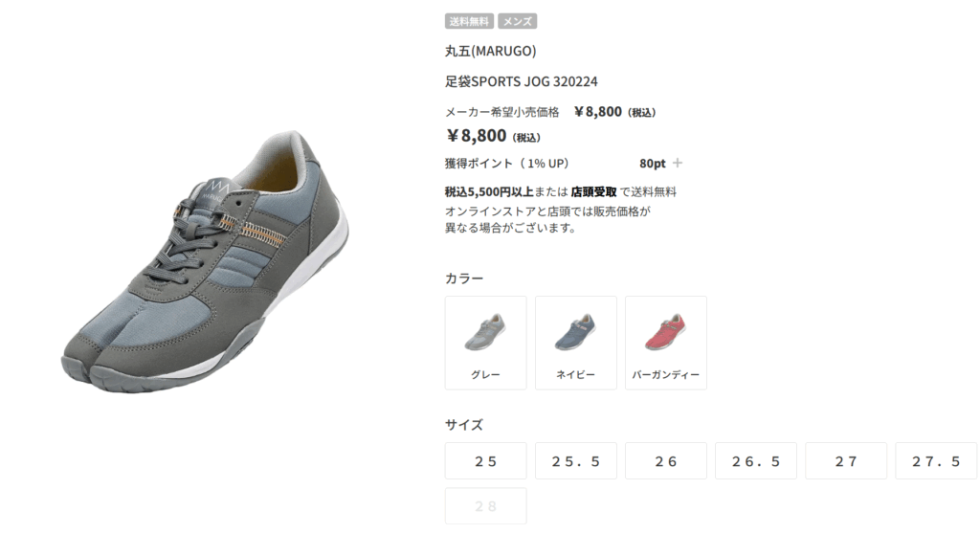Screen dimensions: 980x534
Task: Pick size 27.5 option
Action: pos(936,461)
